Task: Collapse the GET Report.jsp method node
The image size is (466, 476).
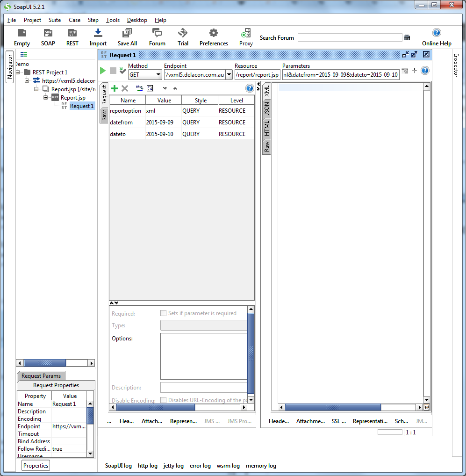Action: click(45, 98)
